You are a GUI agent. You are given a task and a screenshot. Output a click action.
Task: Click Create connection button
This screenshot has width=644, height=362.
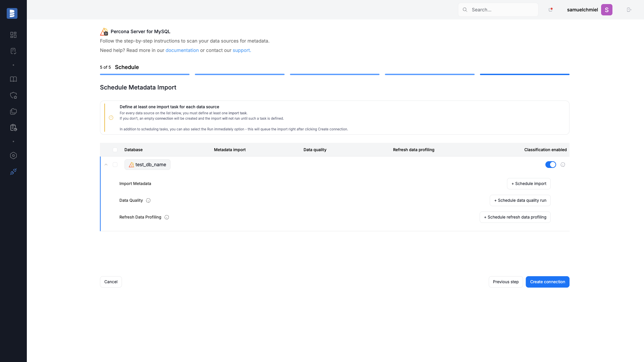pos(547,282)
